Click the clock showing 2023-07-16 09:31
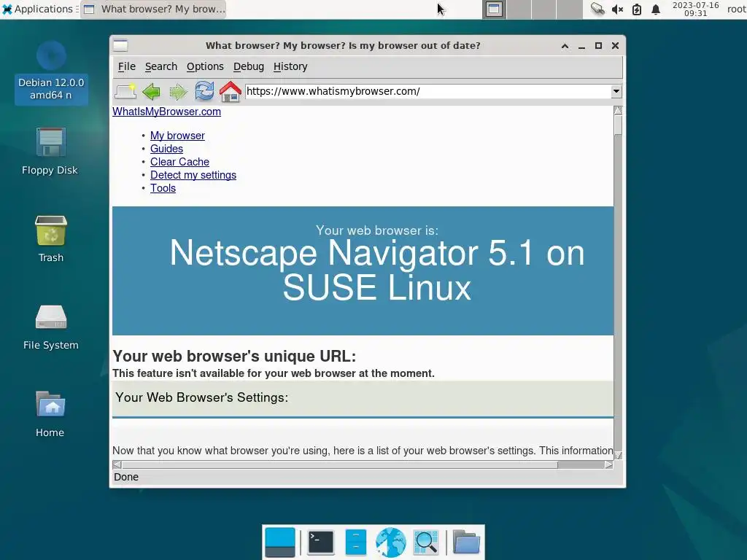 (695, 9)
